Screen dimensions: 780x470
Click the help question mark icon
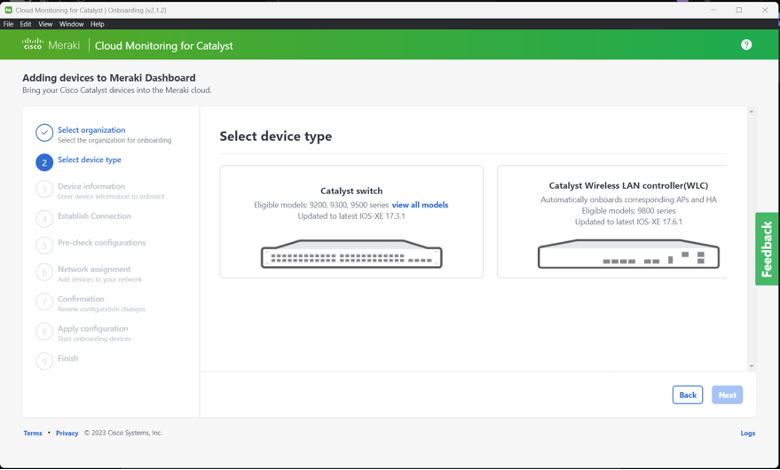pyautogui.click(x=746, y=45)
